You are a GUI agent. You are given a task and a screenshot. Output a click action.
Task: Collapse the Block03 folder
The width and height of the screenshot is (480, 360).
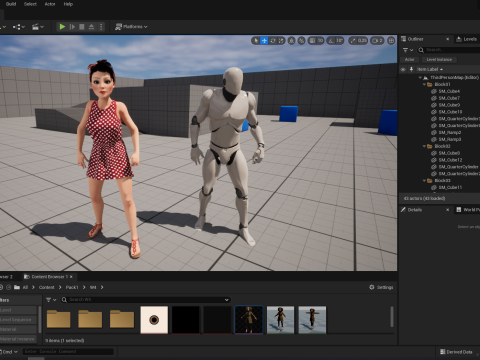click(424, 180)
